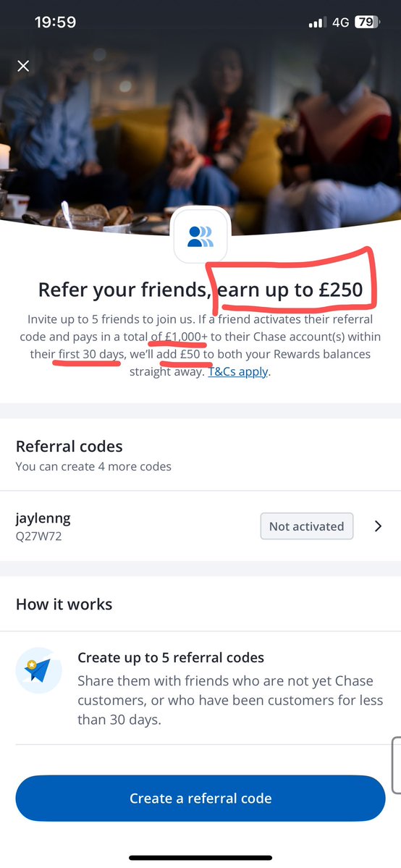Select the Q27W72 referral code text
The height and width of the screenshot is (868, 401).
tap(39, 536)
